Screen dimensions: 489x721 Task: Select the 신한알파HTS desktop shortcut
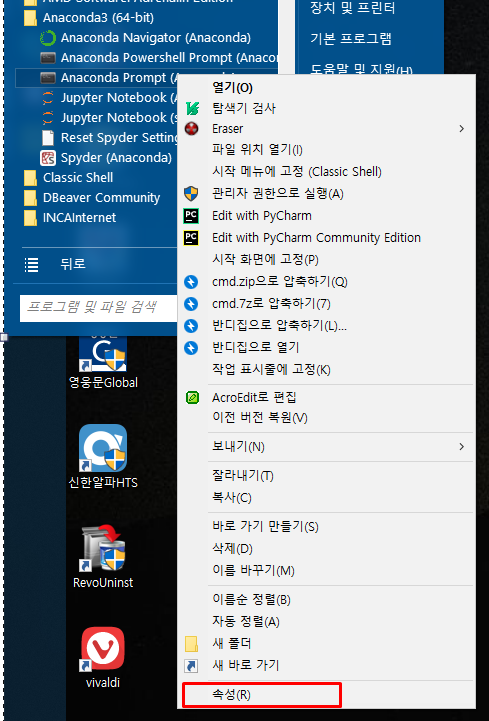(x=103, y=456)
